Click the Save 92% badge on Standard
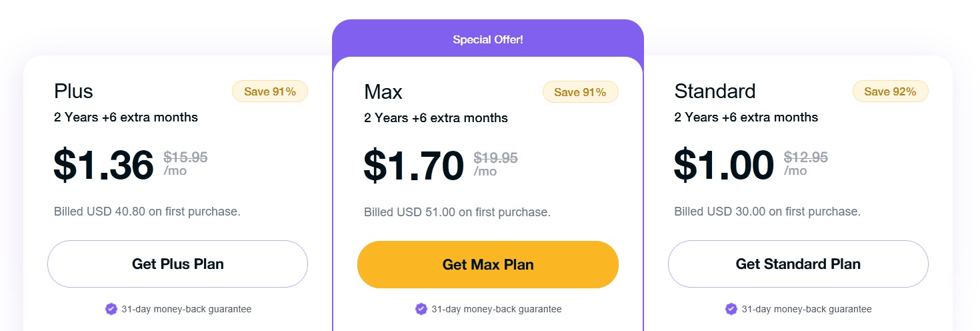The image size is (980, 331). [890, 91]
